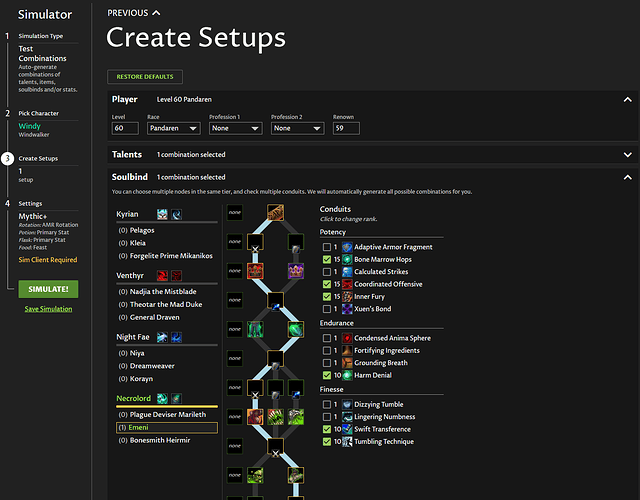
Task: Open Settings step in sidebar
Action: [30, 204]
